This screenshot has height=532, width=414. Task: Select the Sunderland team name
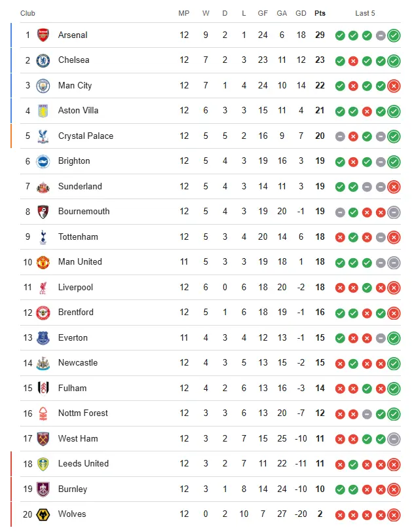coord(80,187)
